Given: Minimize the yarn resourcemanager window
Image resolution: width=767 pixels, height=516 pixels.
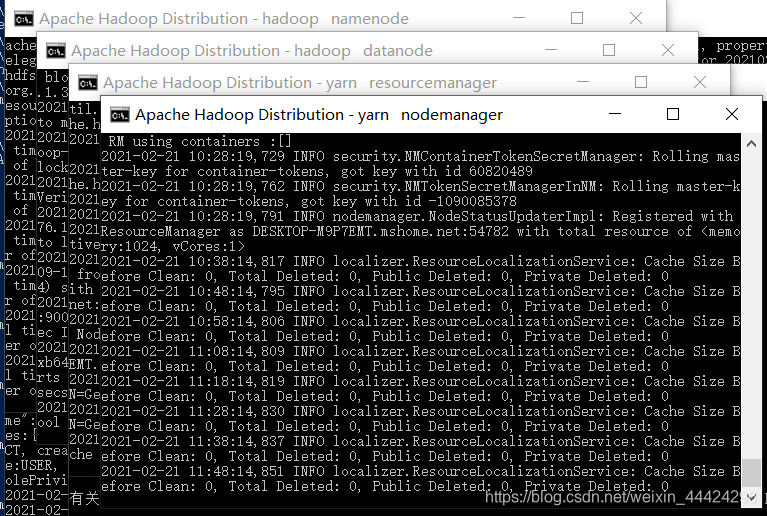Looking at the screenshot, I should [x=583, y=82].
